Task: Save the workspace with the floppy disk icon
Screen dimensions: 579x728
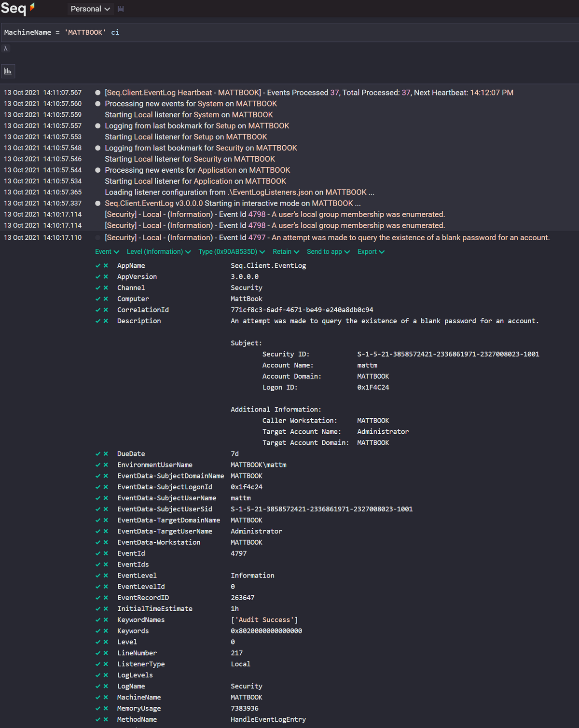Action: 121,9
